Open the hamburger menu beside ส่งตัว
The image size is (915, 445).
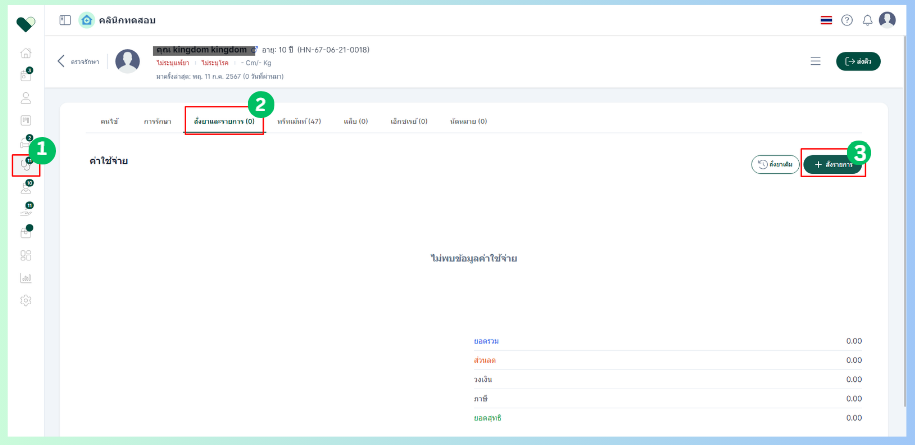point(816,61)
